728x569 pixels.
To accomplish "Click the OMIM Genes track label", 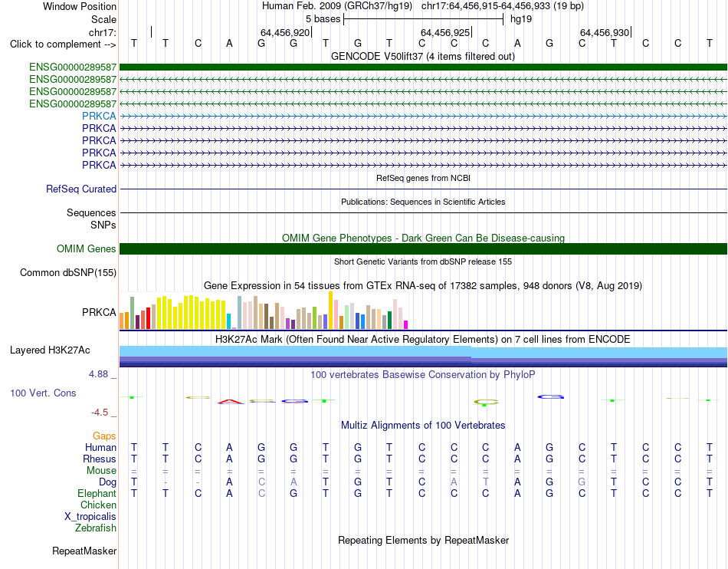I will 86,249.
